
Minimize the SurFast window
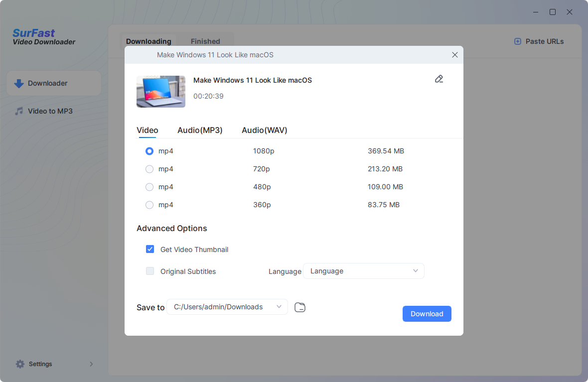tap(536, 12)
